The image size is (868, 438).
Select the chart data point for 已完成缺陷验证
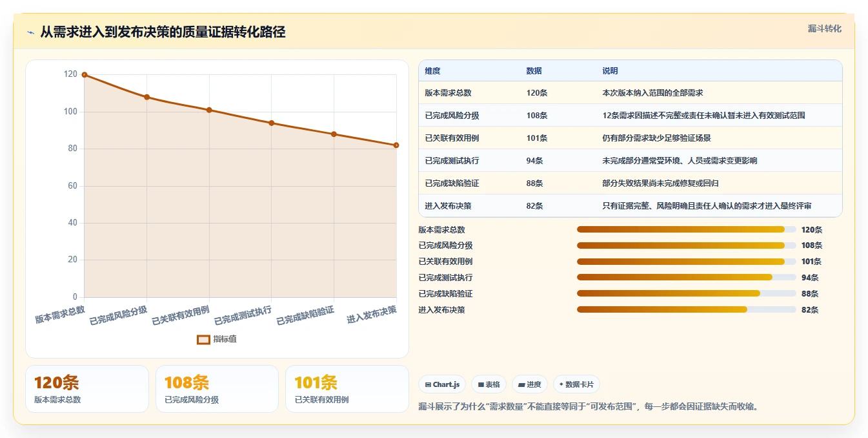tap(334, 134)
